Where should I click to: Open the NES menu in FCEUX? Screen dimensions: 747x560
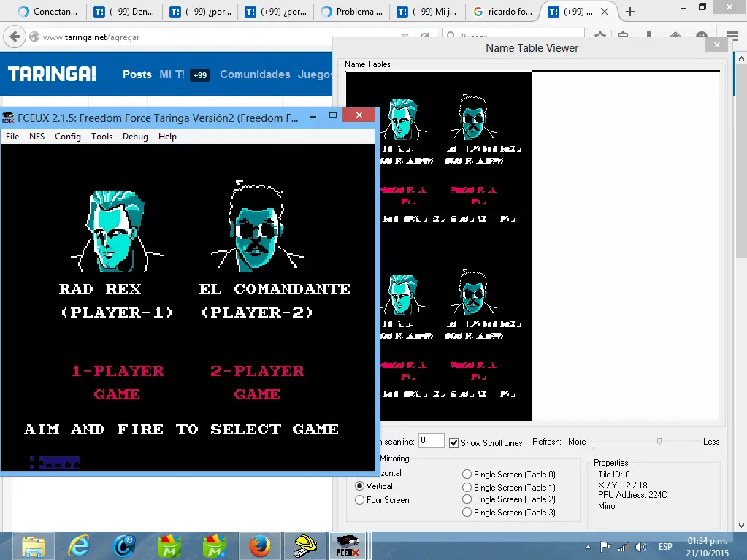pyautogui.click(x=37, y=137)
